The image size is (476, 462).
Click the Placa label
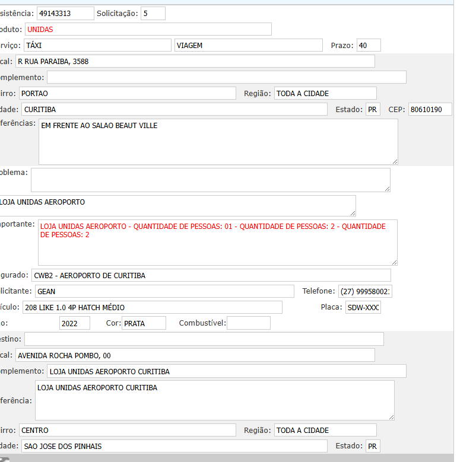[x=332, y=307]
